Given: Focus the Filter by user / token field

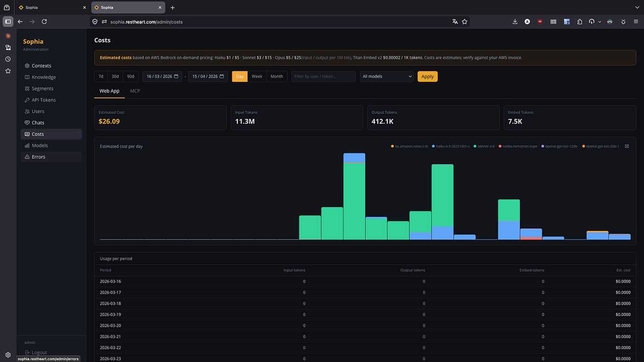Looking at the screenshot, I should (323, 76).
